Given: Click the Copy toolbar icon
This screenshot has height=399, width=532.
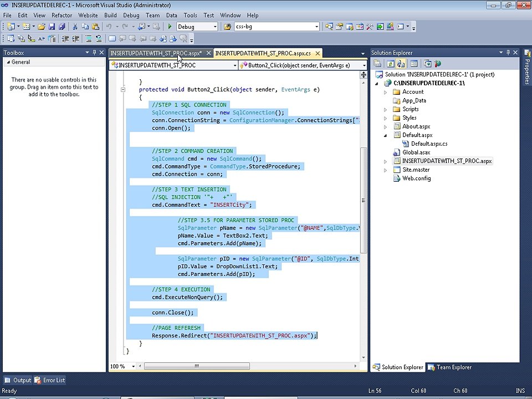Looking at the screenshot, I should (x=85, y=27).
